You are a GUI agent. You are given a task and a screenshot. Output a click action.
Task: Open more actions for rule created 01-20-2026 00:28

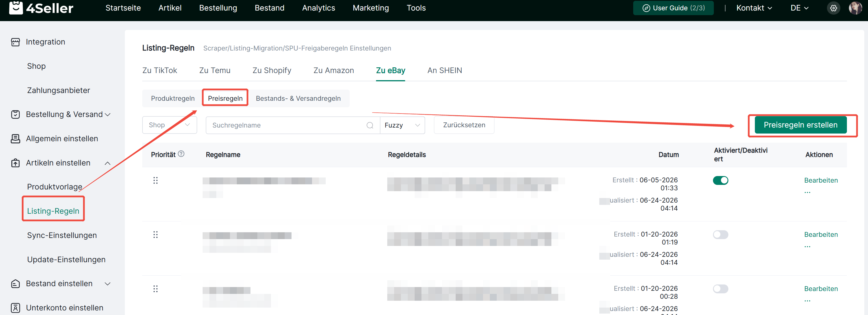[x=807, y=301]
